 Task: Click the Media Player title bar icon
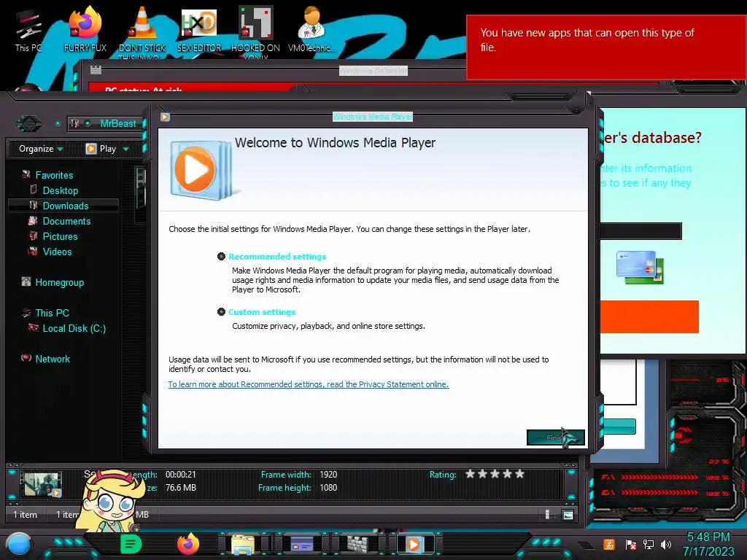coord(165,117)
